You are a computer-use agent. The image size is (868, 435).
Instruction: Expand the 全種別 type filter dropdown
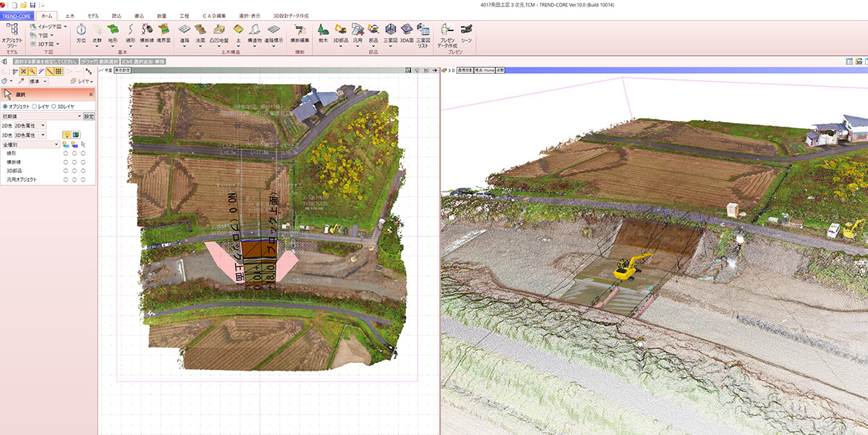(30, 145)
